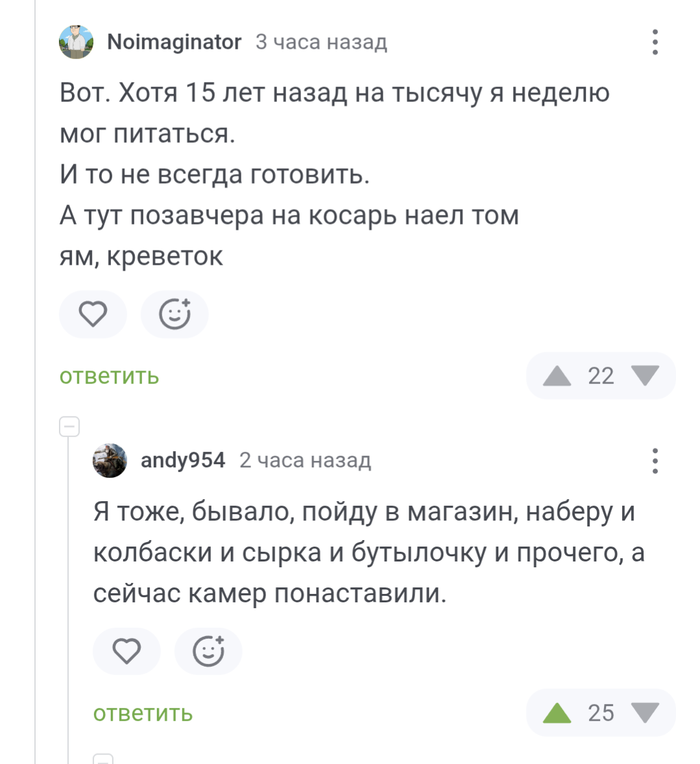Downvote Noimaginator's comment
Viewport: 700px width, 764px height.
(645, 376)
